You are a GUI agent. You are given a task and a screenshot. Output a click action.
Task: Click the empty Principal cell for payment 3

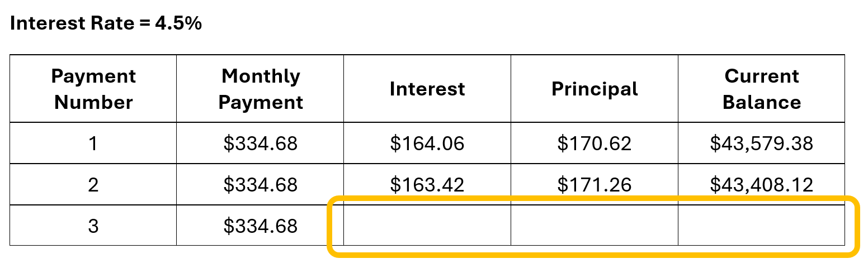(x=595, y=225)
